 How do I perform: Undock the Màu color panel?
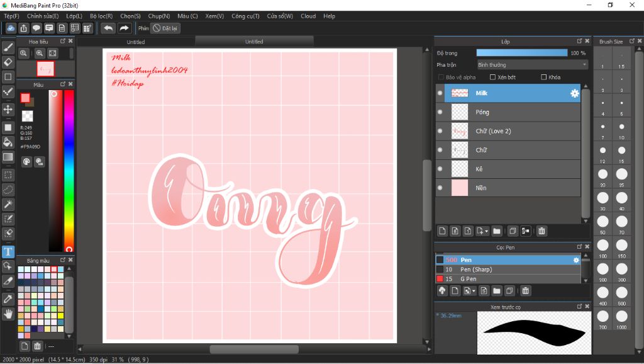click(63, 84)
